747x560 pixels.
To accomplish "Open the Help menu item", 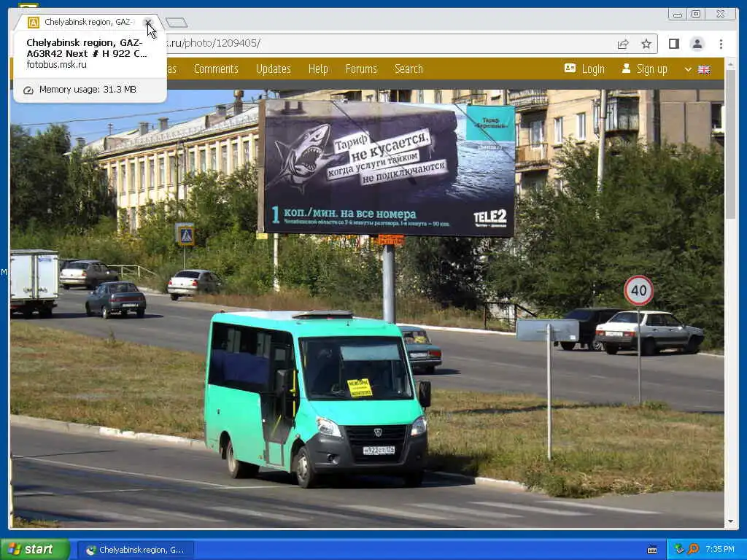I will (x=318, y=69).
